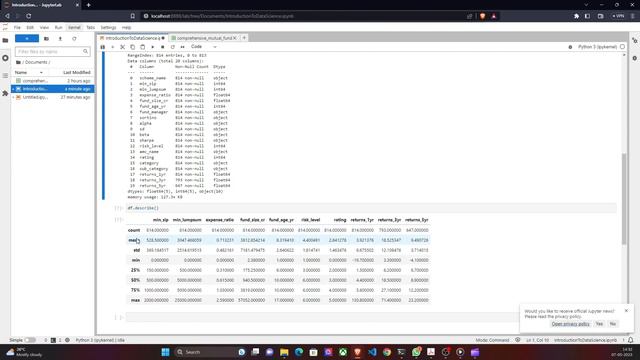640x360 pixels.
Task: Click the Ln 1, Col 10 status indicator
Action: 537,340
